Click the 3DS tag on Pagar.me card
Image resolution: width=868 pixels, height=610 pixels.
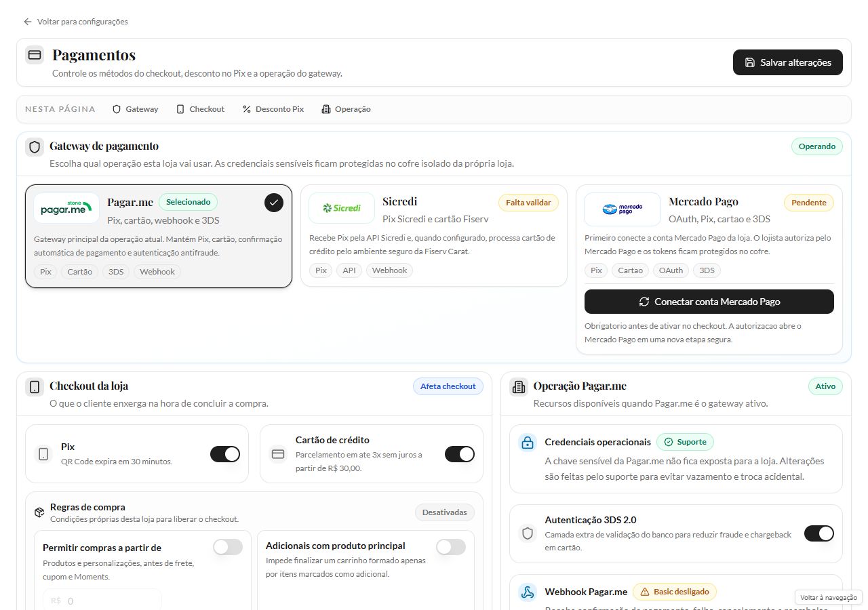pos(116,272)
